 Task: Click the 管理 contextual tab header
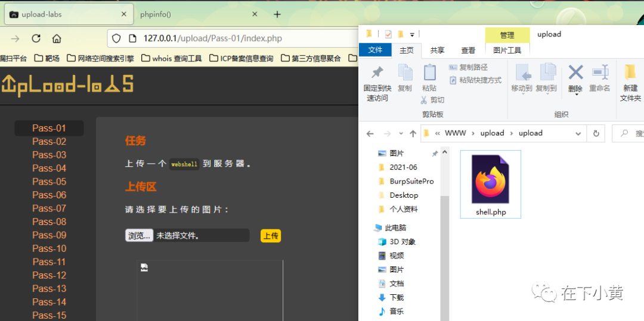point(507,35)
